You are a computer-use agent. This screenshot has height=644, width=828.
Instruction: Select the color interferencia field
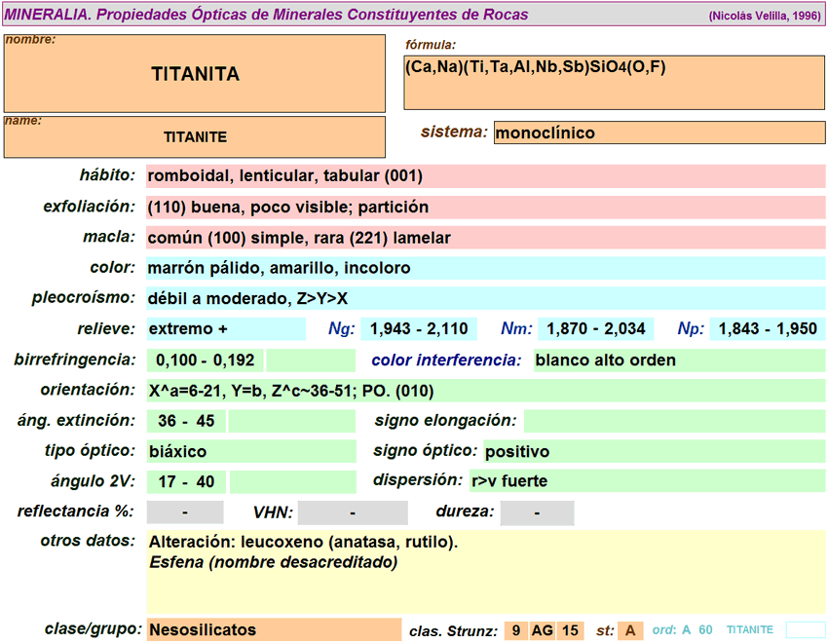tap(678, 360)
